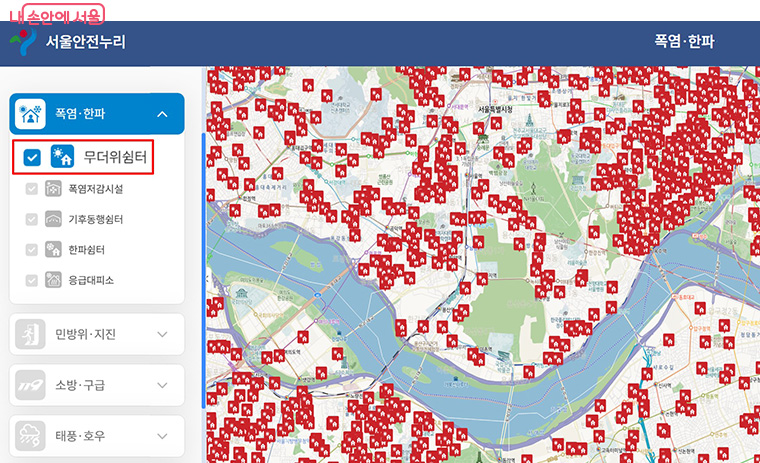Image resolution: width=760 pixels, height=463 pixels.
Task: Click the 기후동행쉼터 shelter icon
Action: tap(53, 219)
